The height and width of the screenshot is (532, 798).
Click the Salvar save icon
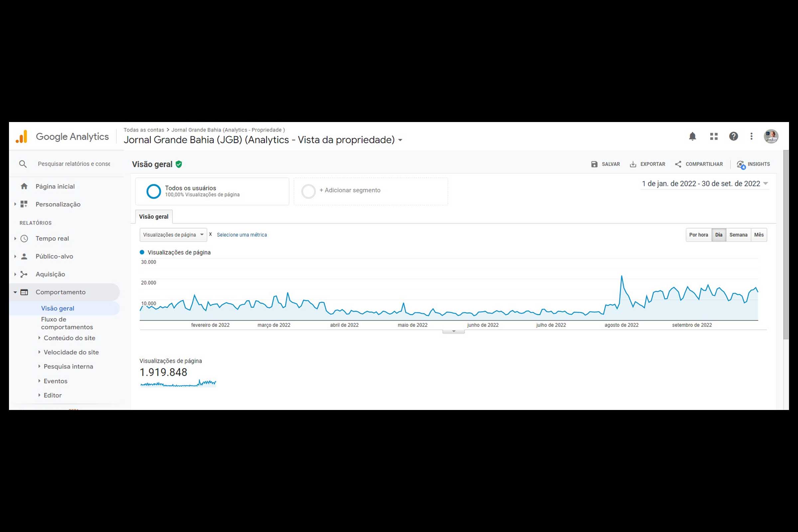594,164
